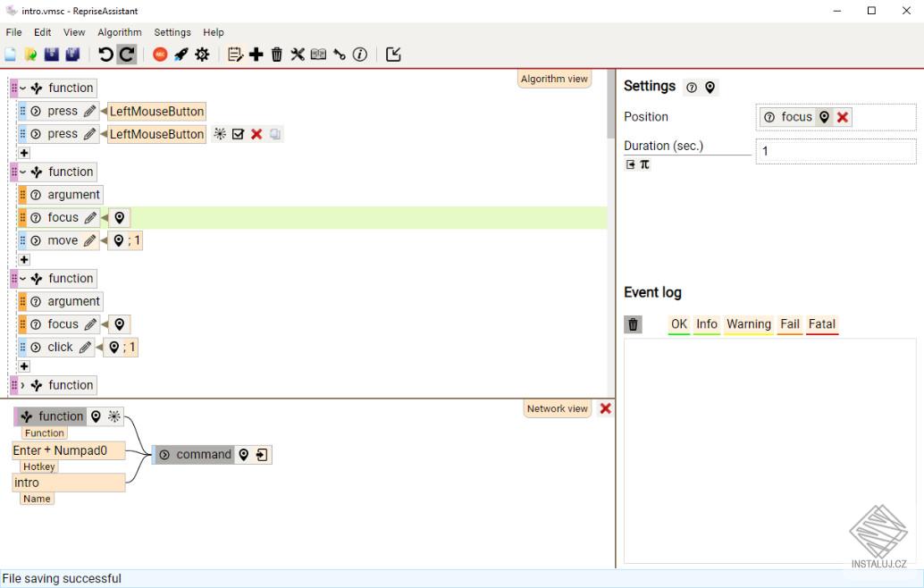The height and width of the screenshot is (588, 924).
Task: Click the boxed arrow icon in toolbar
Action: tap(393, 55)
